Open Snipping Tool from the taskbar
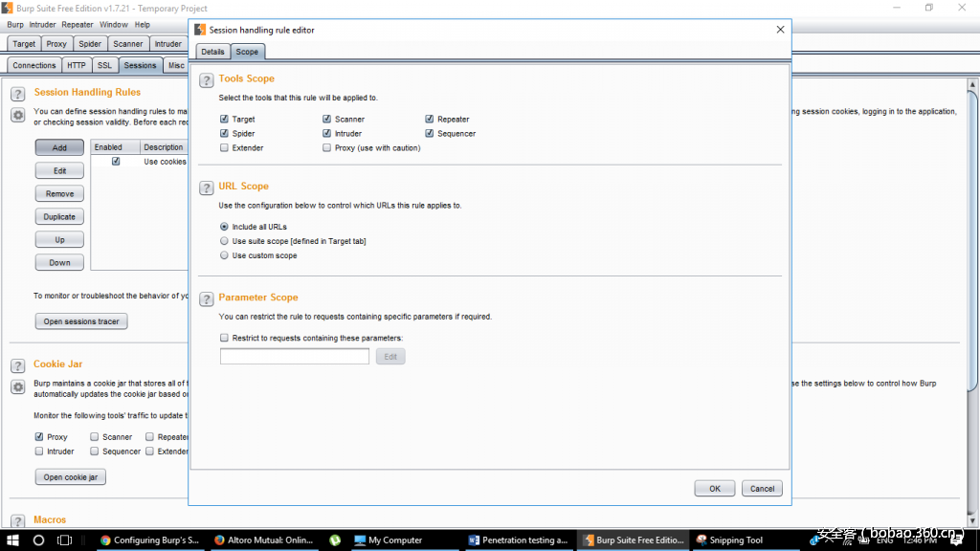980x551 pixels. (x=732, y=540)
